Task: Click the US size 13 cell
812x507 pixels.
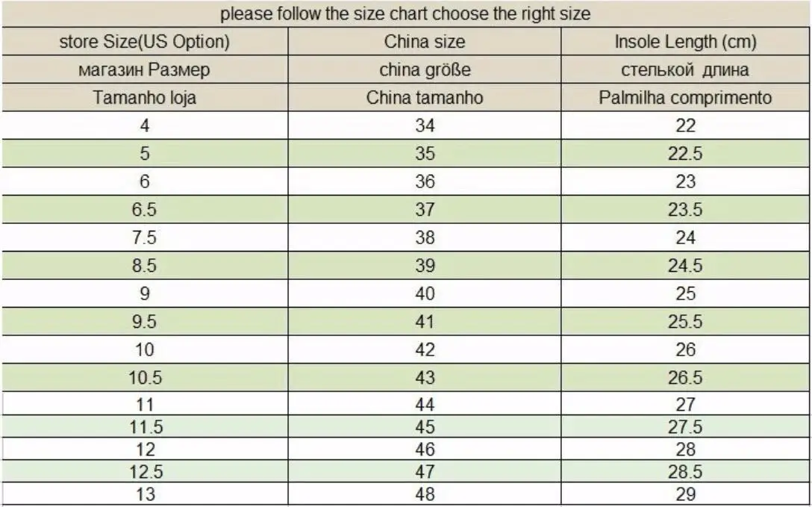Action: point(145,494)
